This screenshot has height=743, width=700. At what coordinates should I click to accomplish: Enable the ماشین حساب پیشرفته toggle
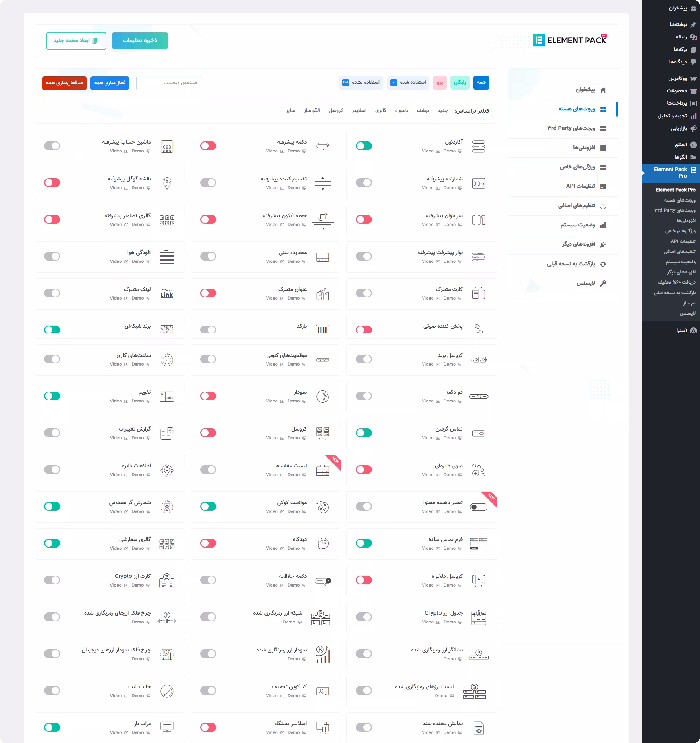tap(52, 146)
